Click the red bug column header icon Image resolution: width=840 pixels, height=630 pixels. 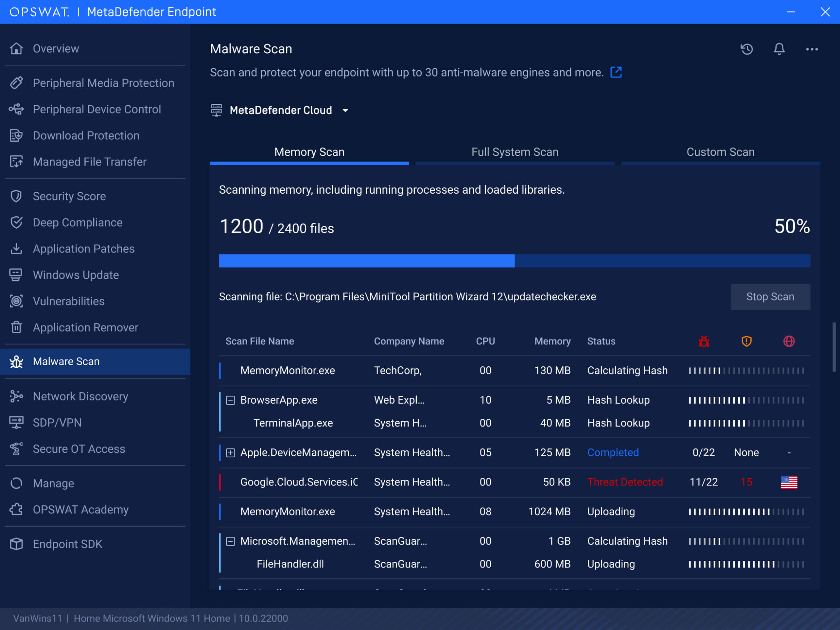pos(704,341)
